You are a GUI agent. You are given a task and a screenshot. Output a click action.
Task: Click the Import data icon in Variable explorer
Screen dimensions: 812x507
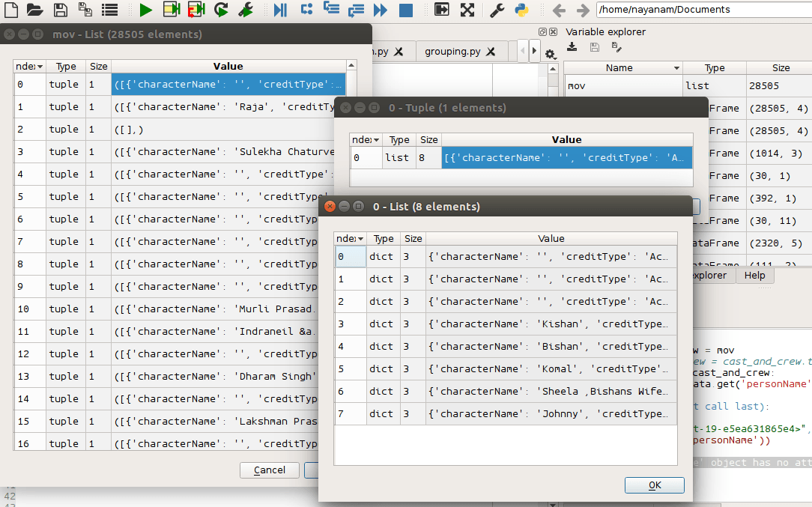(572, 47)
